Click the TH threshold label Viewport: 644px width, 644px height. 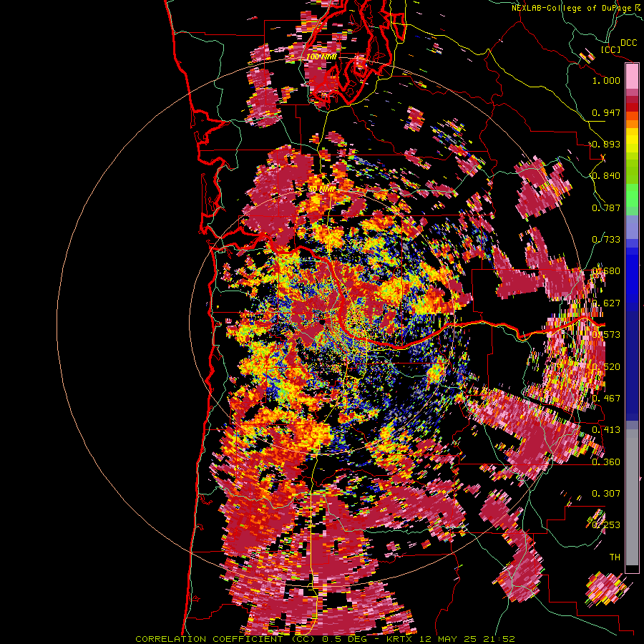pos(615,557)
